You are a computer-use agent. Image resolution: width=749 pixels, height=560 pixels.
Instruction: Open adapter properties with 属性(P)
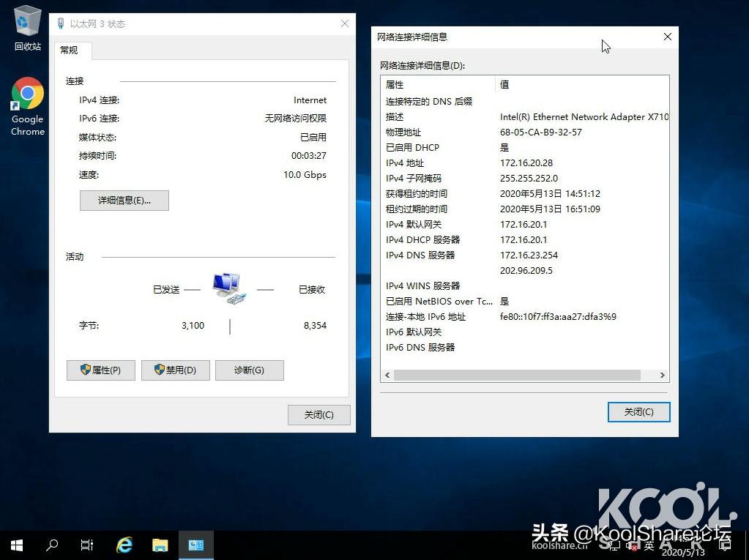tap(100, 370)
